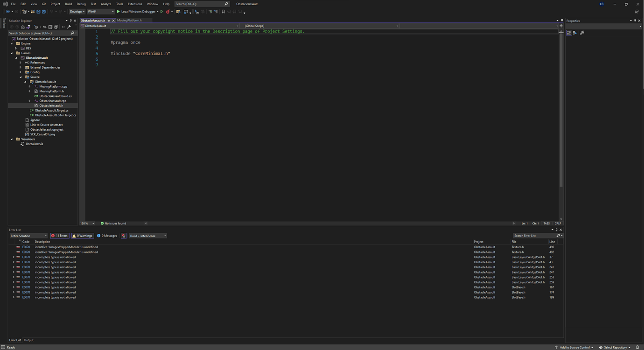644x350 pixels.
Task: Open Win64 platform dropdown
Action: [x=100, y=12]
